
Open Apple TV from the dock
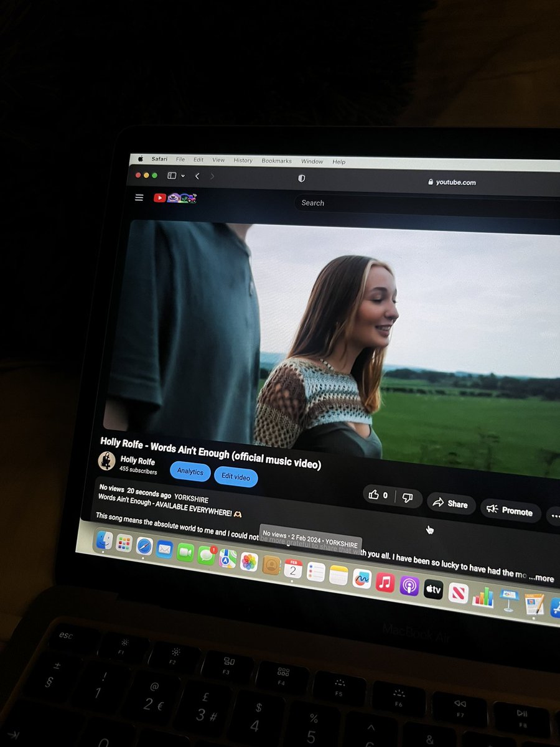[x=433, y=589]
